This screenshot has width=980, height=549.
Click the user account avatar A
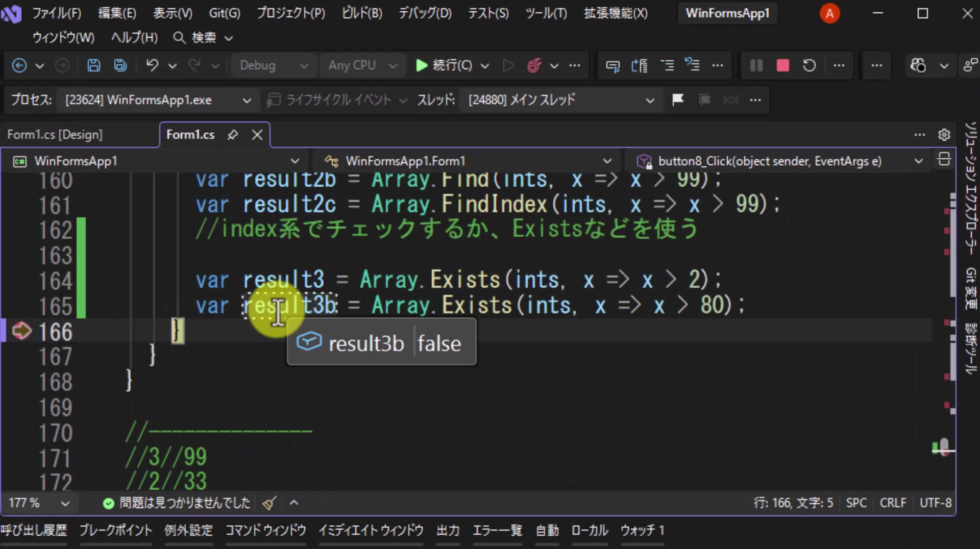pyautogui.click(x=829, y=13)
